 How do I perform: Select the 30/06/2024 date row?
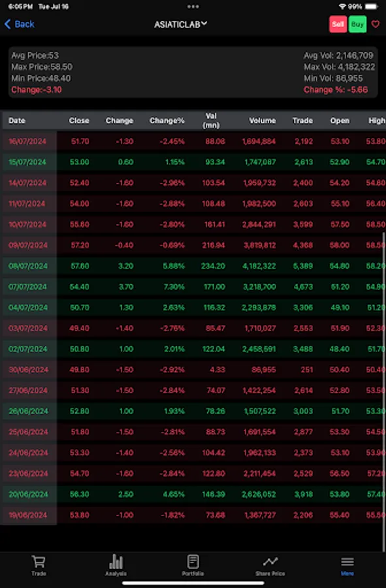click(193, 370)
